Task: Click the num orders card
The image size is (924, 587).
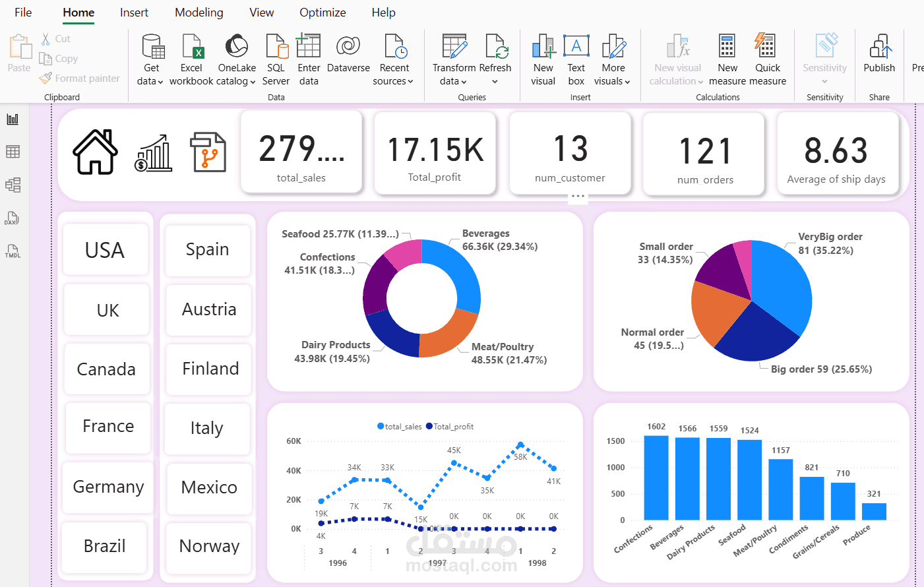Action: pos(704,154)
